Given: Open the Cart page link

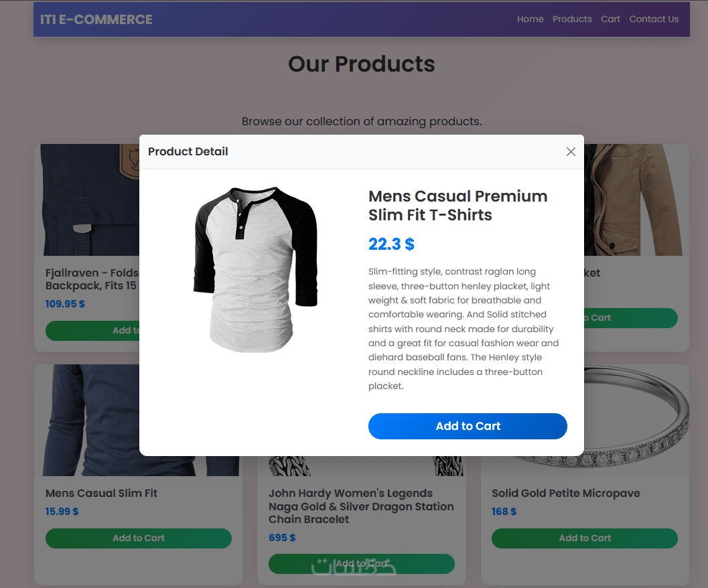Looking at the screenshot, I should [610, 19].
